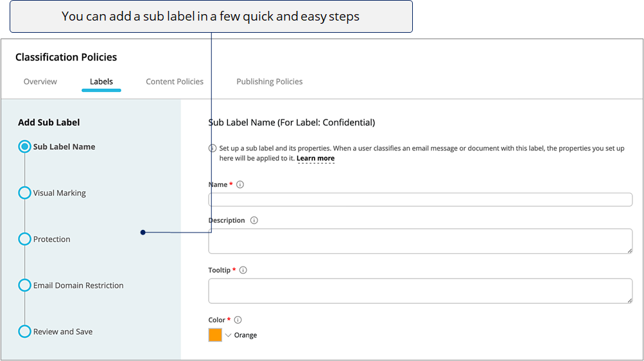644x361 pixels.
Task: Select the Labels tab
Action: pos(101,82)
